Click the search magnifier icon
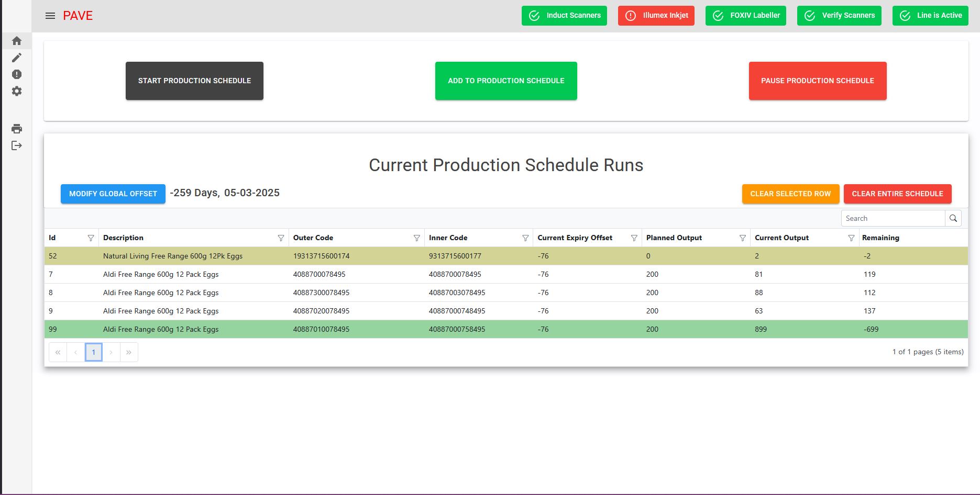This screenshot has height=495, width=980. coord(953,218)
